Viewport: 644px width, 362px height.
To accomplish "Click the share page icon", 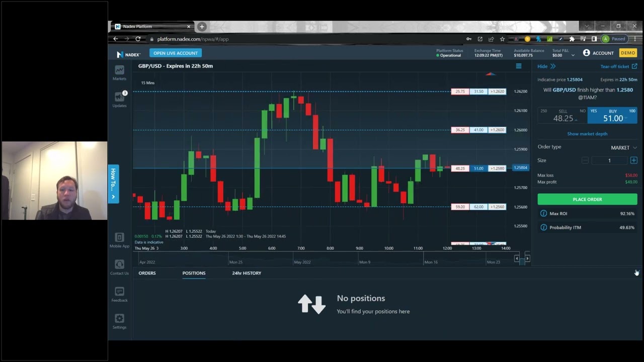I will pyautogui.click(x=491, y=39).
